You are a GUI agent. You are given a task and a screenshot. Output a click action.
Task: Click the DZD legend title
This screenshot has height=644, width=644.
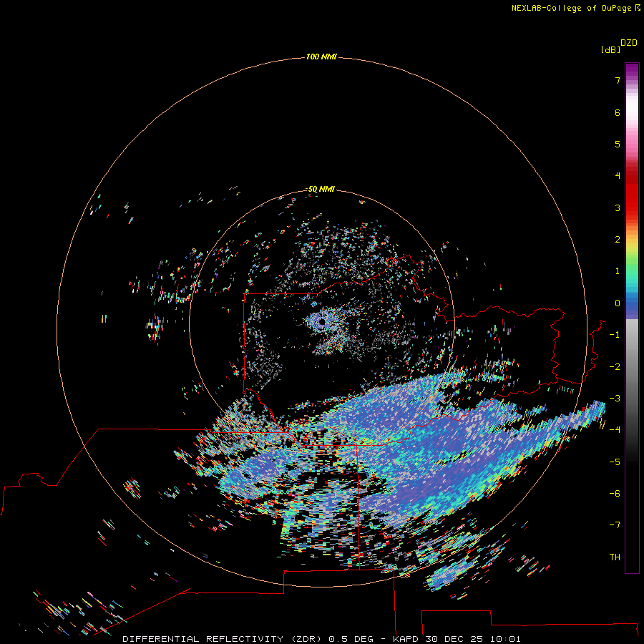pos(629,43)
